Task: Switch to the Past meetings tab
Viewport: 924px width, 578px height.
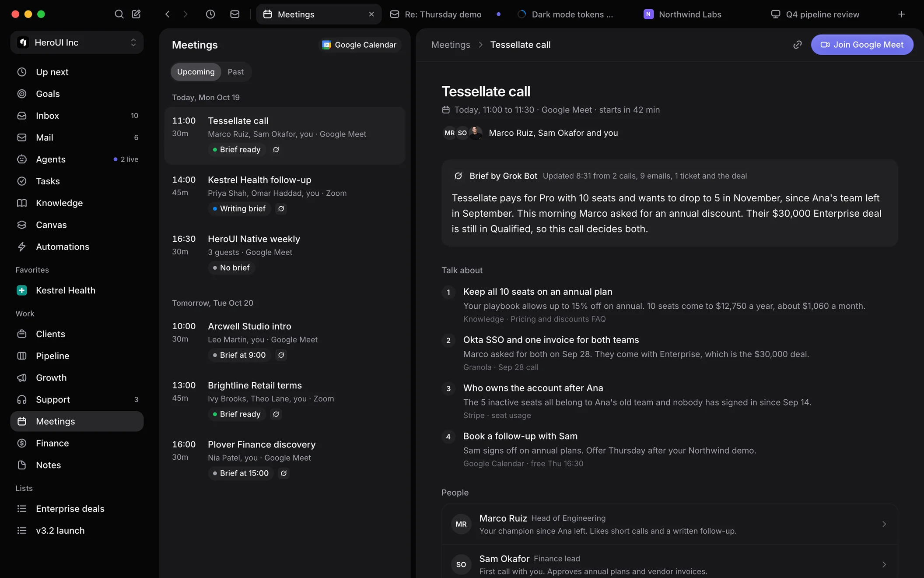Action: coord(235,72)
